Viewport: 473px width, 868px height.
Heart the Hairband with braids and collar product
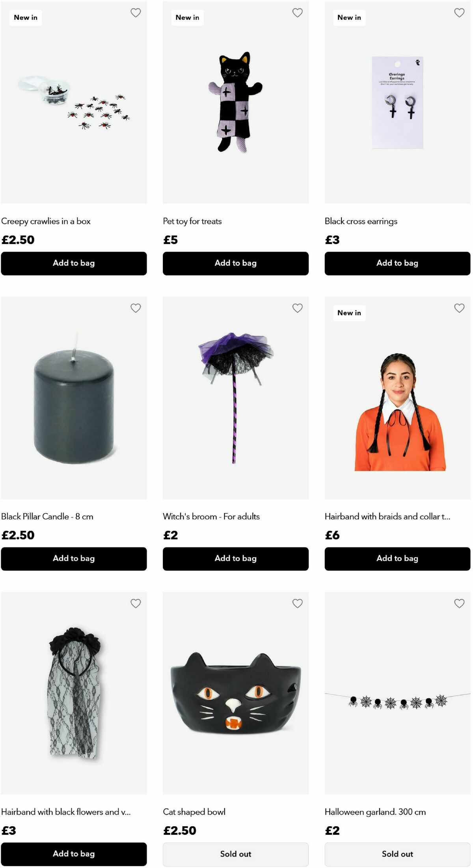pos(459,308)
